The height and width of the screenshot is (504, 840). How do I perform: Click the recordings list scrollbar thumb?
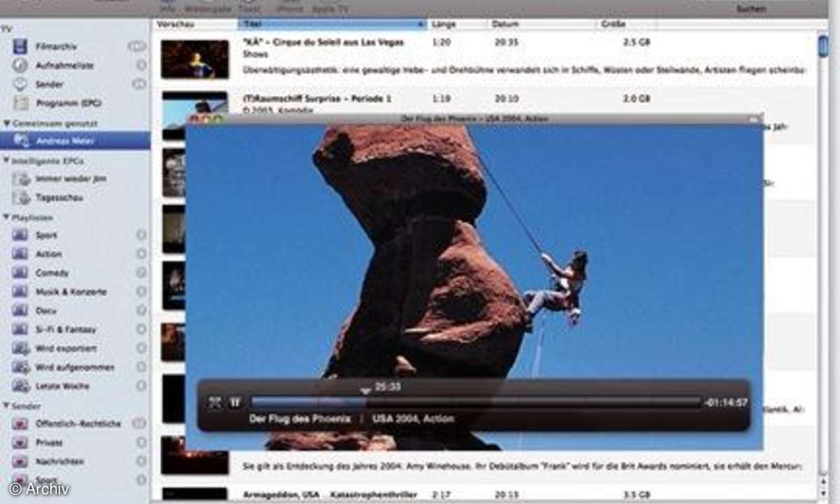[823, 45]
